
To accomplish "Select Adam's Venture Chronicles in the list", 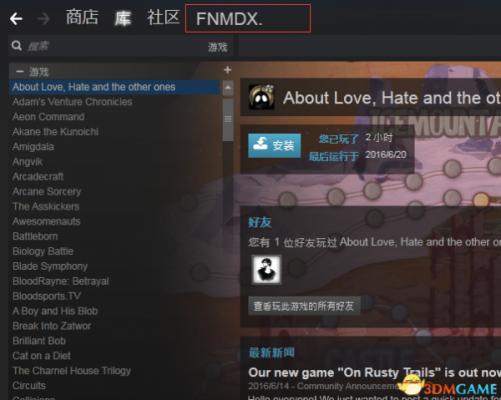I will [72, 102].
